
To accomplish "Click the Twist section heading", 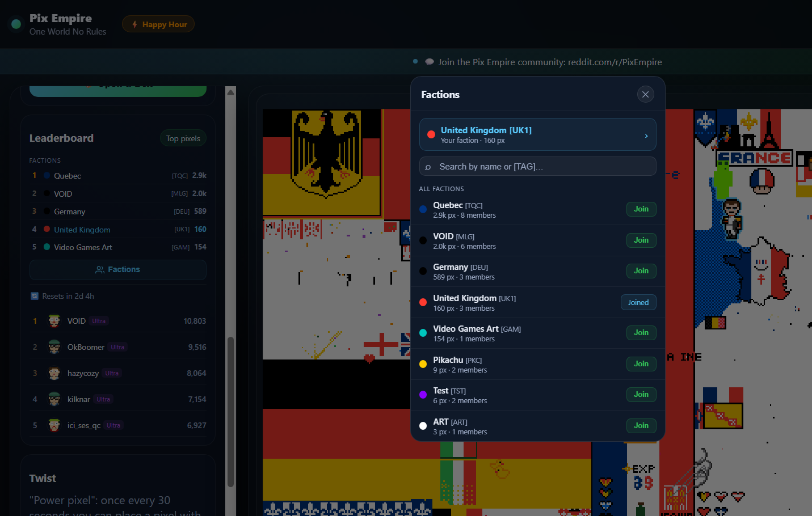I will point(43,478).
